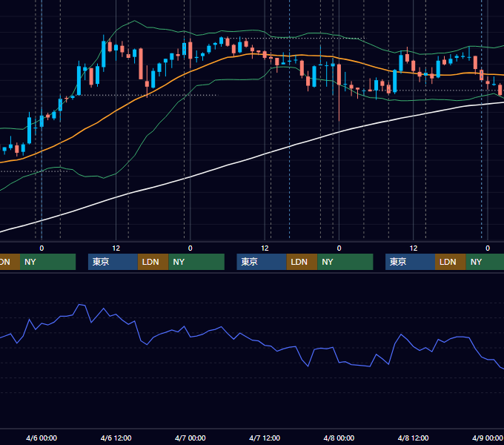
Task: Click hour label 12 above 4/6 12:00
Action: click(116, 248)
